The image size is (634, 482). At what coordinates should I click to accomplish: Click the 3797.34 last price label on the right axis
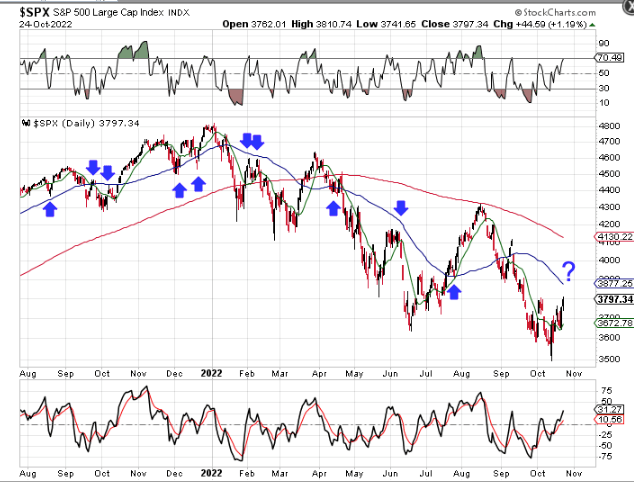(612, 299)
